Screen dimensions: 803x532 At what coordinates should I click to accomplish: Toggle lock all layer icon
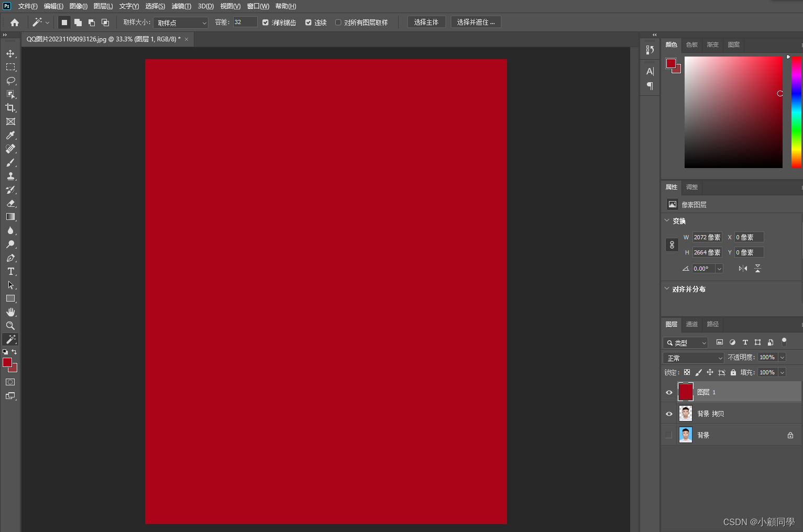(733, 372)
